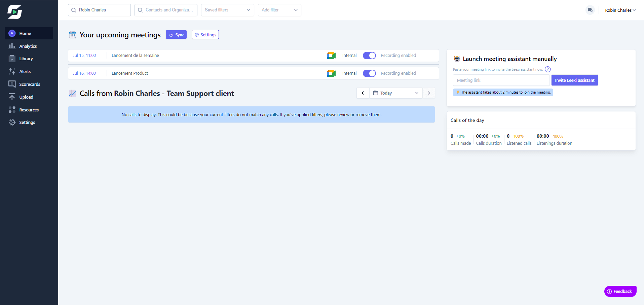This screenshot has height=305, width=644.
Task: Open the chat messages icon
Action: point(590,10)
